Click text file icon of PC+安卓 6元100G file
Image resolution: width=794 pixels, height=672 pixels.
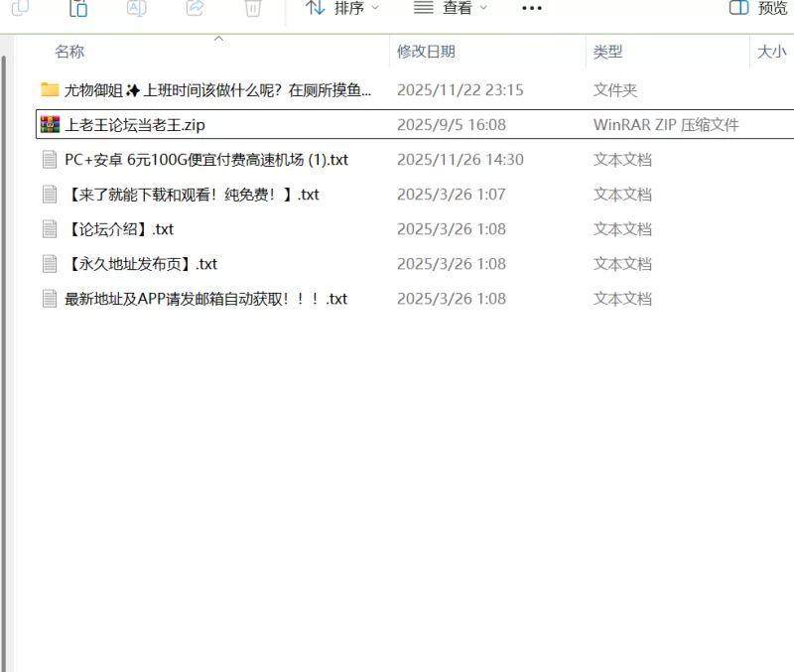pyautogui.click(x=50, y=160)
